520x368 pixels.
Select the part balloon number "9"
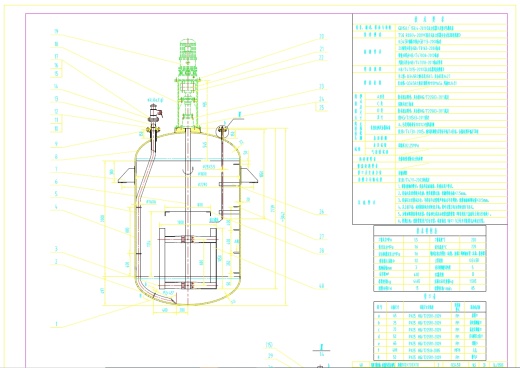56,144
